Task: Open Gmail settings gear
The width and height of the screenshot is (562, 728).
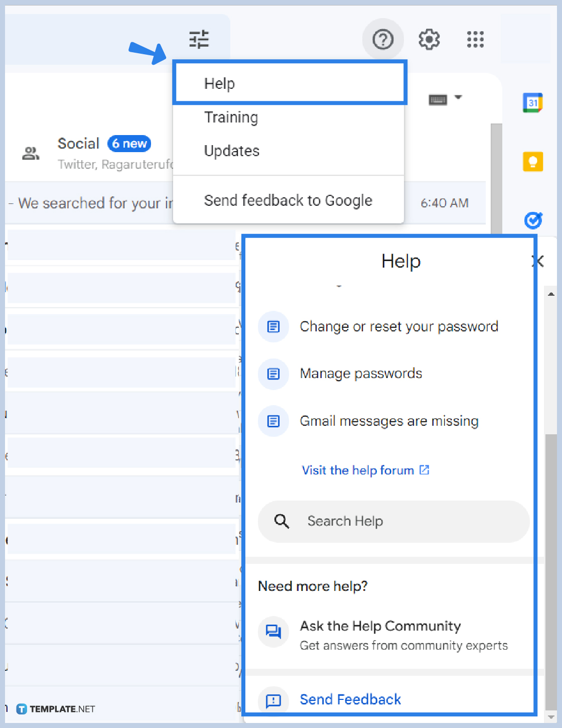Action: [429, 40]
